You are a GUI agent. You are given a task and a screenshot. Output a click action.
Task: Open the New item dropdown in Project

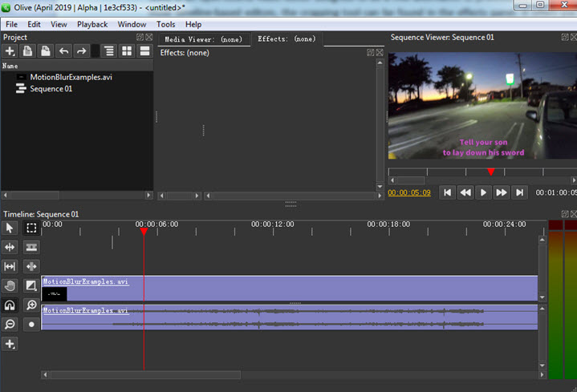(x=10, y=51)
